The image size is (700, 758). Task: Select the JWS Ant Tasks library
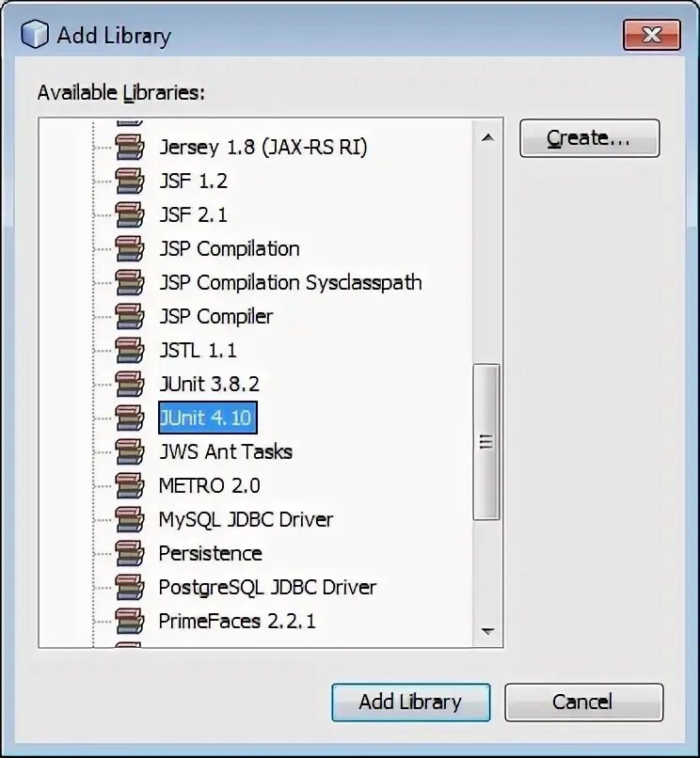coord(226,451)
